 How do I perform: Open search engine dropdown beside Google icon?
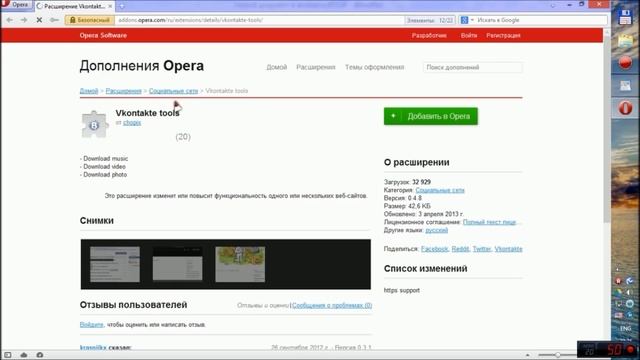472,20
